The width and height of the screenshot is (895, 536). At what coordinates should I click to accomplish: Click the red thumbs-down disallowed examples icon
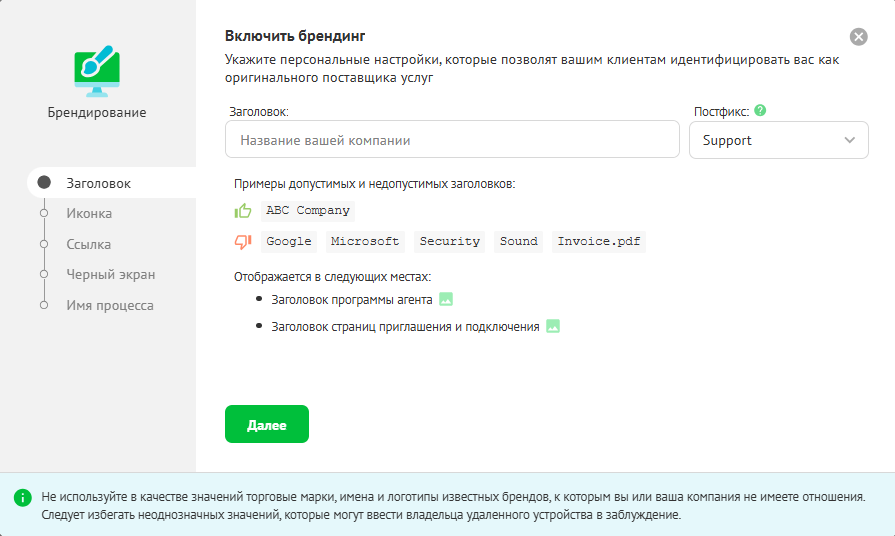[x=242, y=241]
